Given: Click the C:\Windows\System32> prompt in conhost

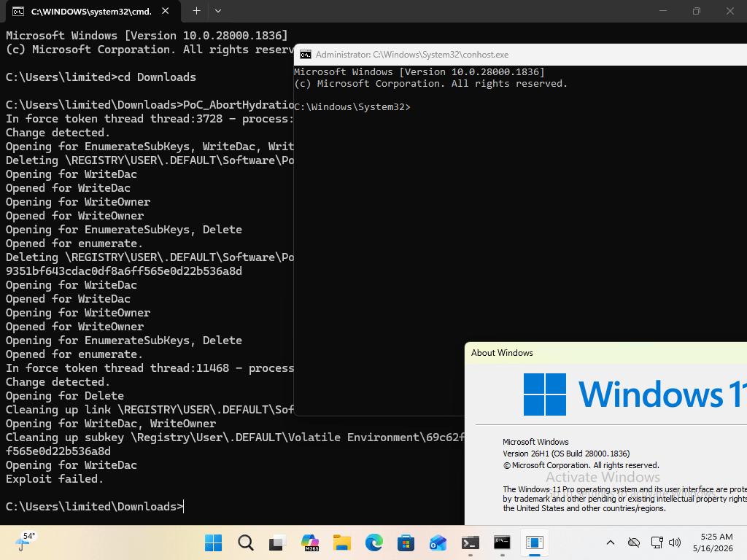Looking at the screenshot, I should (x=352, y=107).
